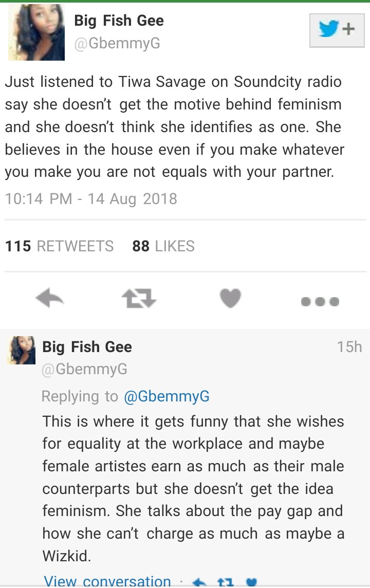Open Big Fish Gee profile from the main tweet
370x588 pixels.
click(119, 21)
